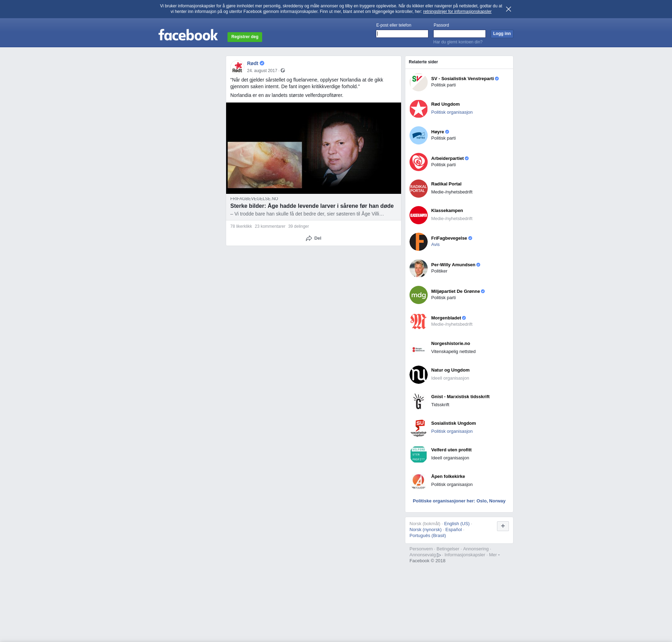Open SV - Sosialistisk Venstreparti page name
The height and width of the screenshot is (642, 672).
462,79
